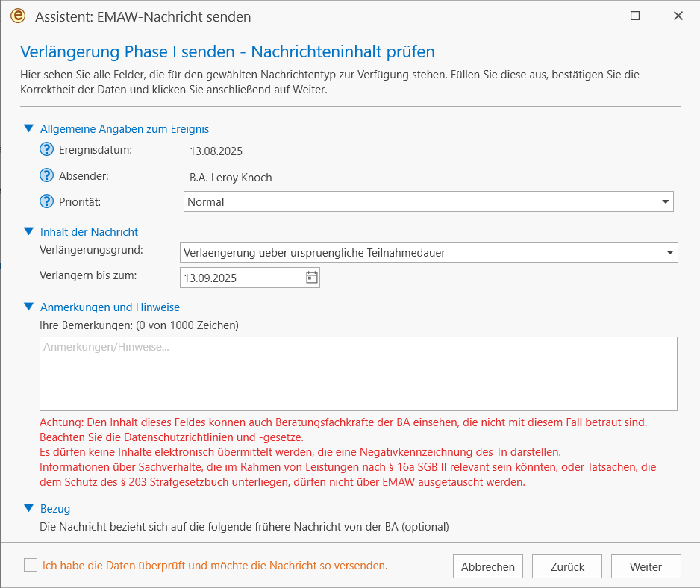Collapse the Anmerkungen und Hinweise section
Screen dimensions: 700x588
(29, 307)
